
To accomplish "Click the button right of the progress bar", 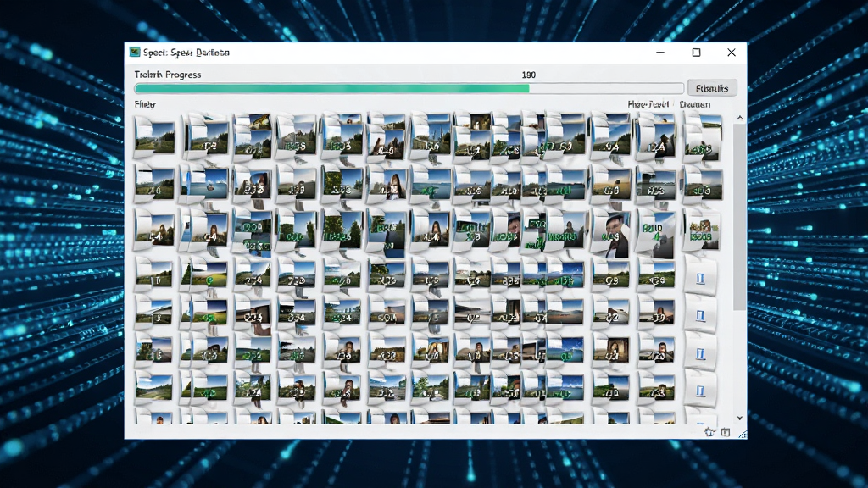I will (712, 88).
